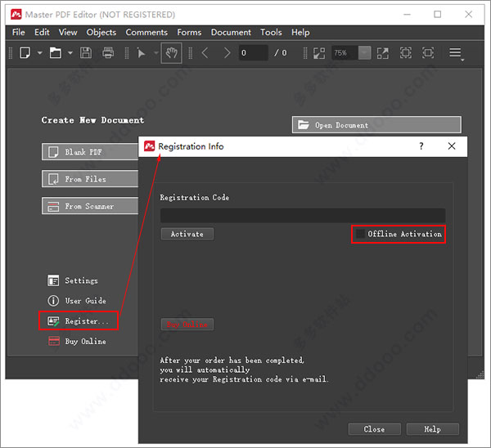Screen dimensions: 491x448
Task: Click the Open Document button
Action: [376, 125]
